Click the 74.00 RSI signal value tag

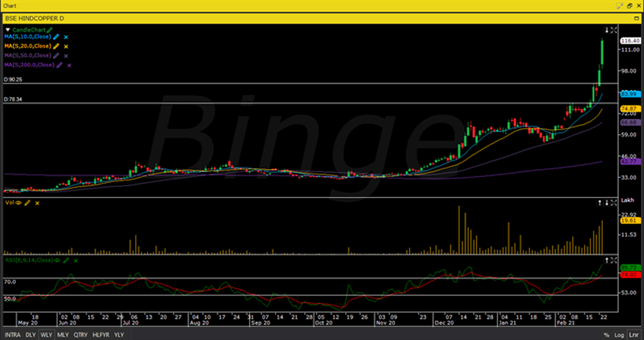(630, 275)
